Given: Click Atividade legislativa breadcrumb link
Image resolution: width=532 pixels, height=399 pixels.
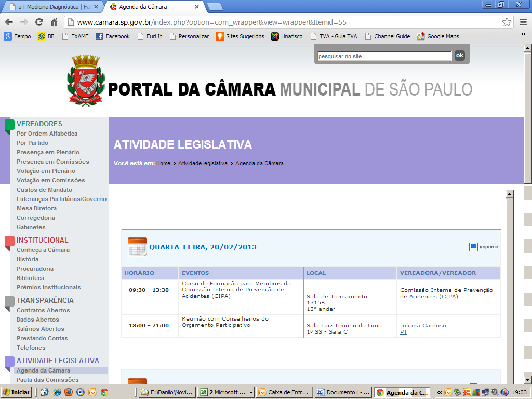Looking at the screenshot, I should point(203,163).
